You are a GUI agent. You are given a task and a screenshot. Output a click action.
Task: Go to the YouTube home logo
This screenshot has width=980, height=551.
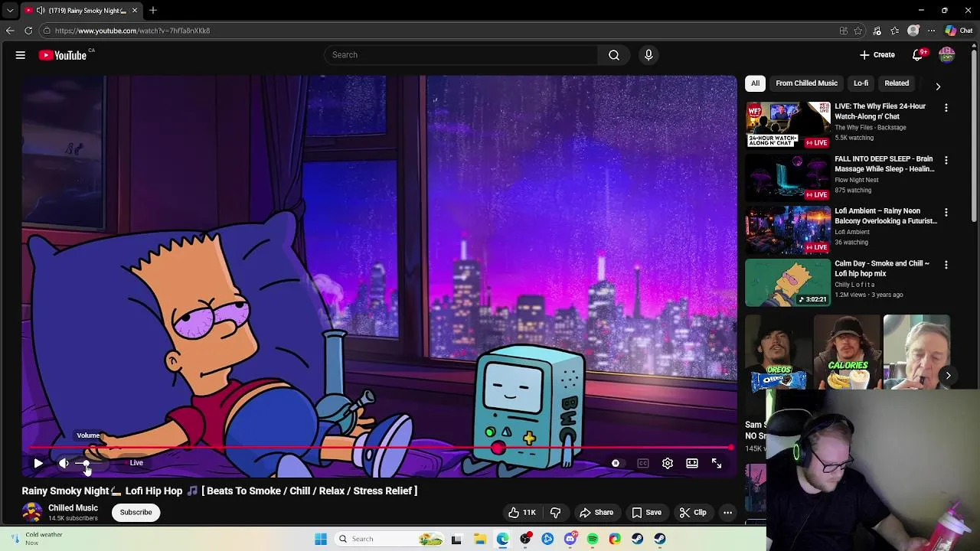click(63, 55)
